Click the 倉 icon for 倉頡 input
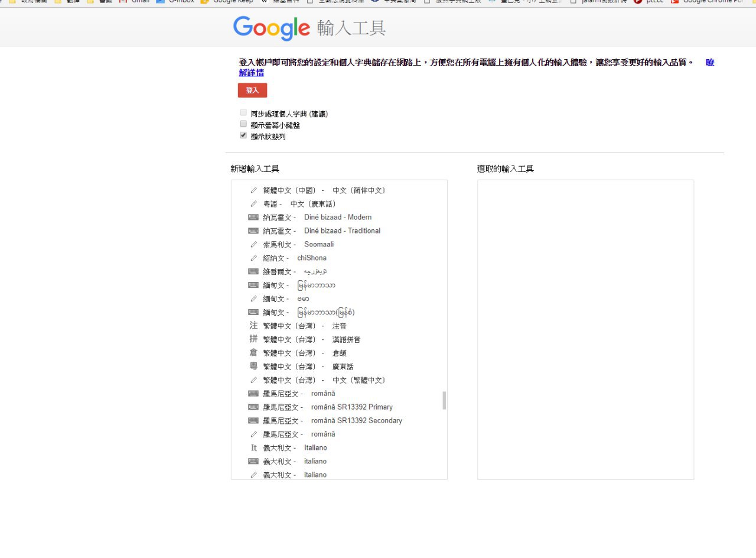Viewport: 756px width, 558px height. pos(253,353)
